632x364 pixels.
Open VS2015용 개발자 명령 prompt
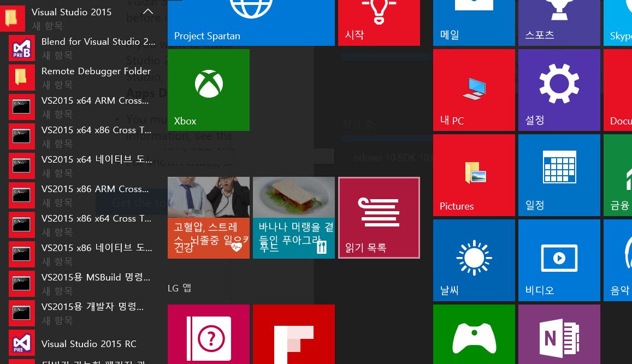84,313
